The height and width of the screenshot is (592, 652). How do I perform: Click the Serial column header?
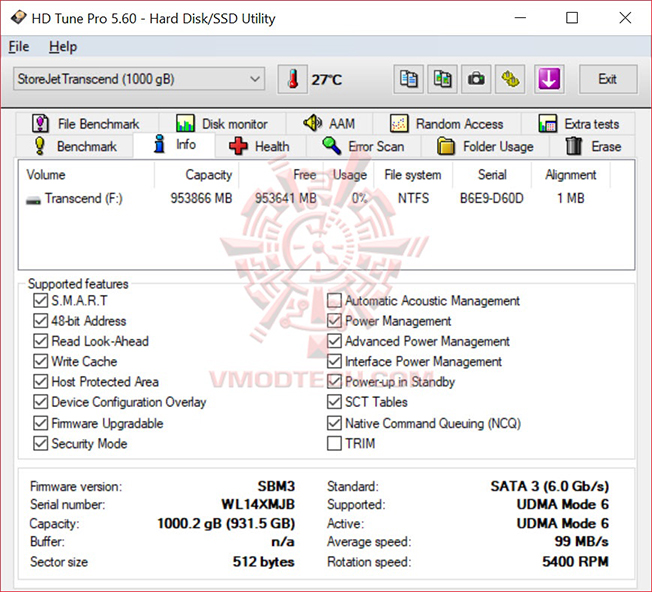[x=492, y=175]
